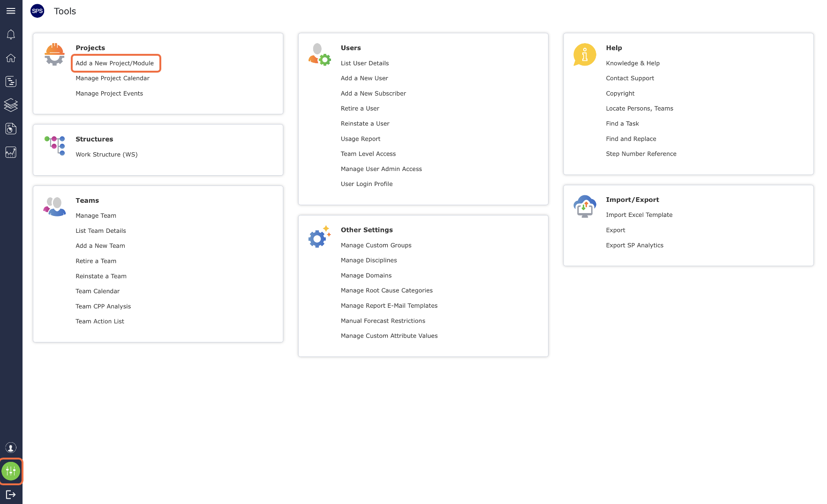
Task: Click Reinstate a User
Action: (365, 124)
